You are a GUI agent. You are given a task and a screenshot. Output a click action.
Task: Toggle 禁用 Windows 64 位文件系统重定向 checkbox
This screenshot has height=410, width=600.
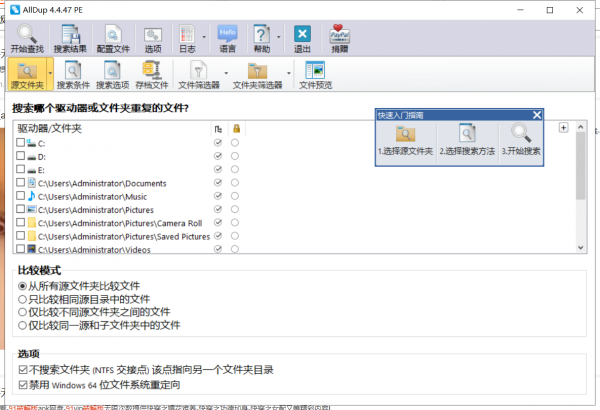pos(23,385)
